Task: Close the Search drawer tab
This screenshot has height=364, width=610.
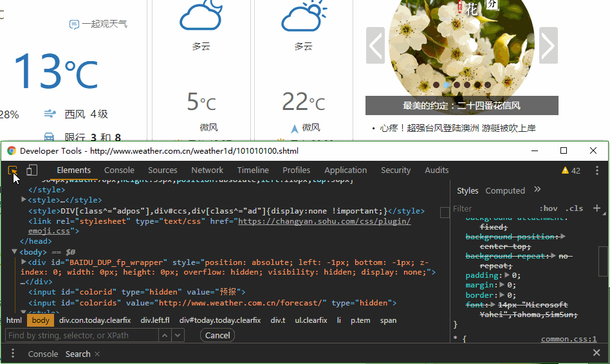Action: point(97,354)
